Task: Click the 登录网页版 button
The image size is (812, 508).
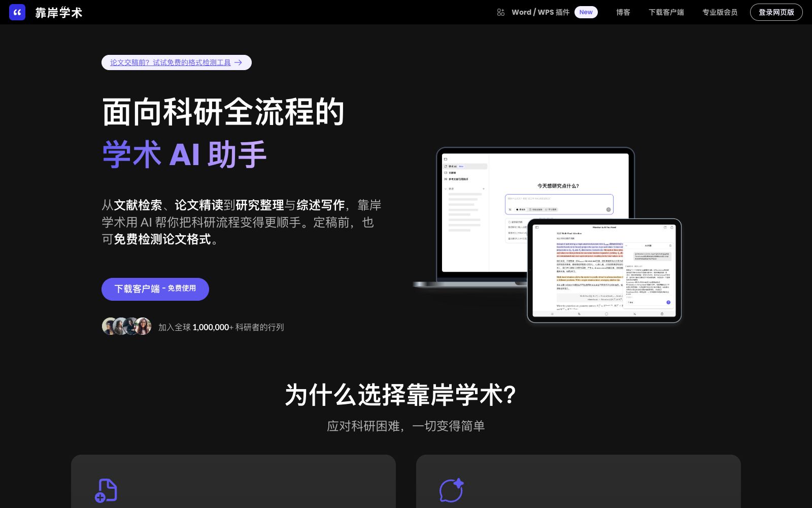Action: (x=776, y=12)
